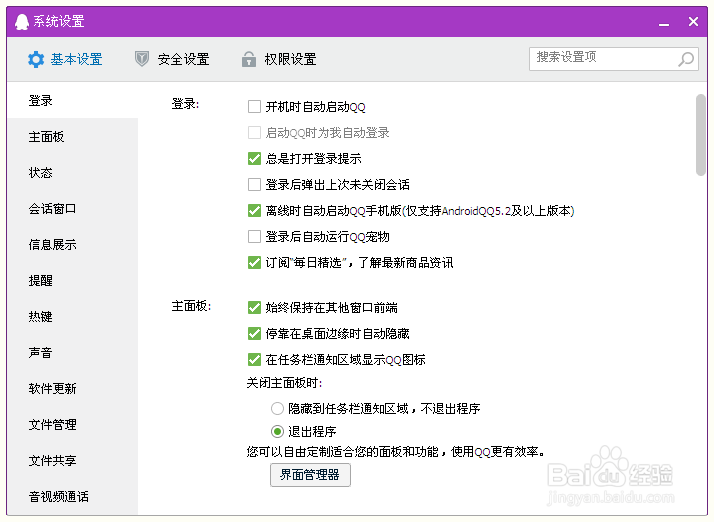Uncheck 订阅每日精选 option

pos(254,262)
